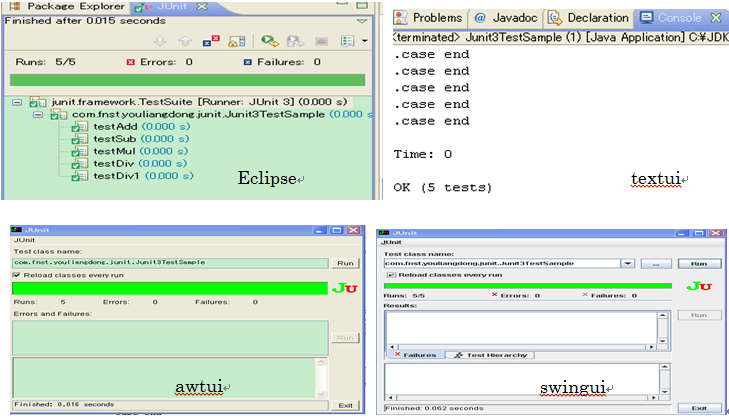Click 'Finished after 0.015 seconds' status text

[x=85, y=21]
